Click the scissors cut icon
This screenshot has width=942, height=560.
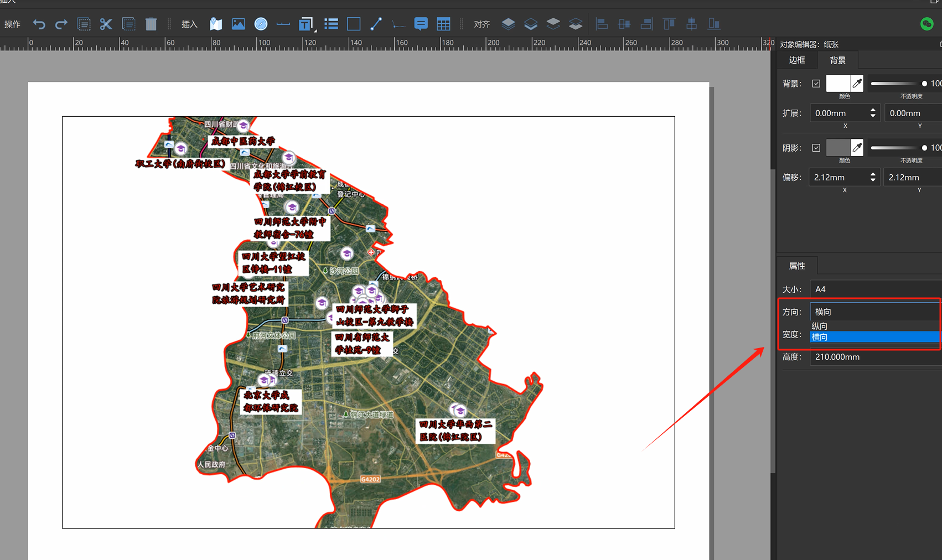[106, 24]
